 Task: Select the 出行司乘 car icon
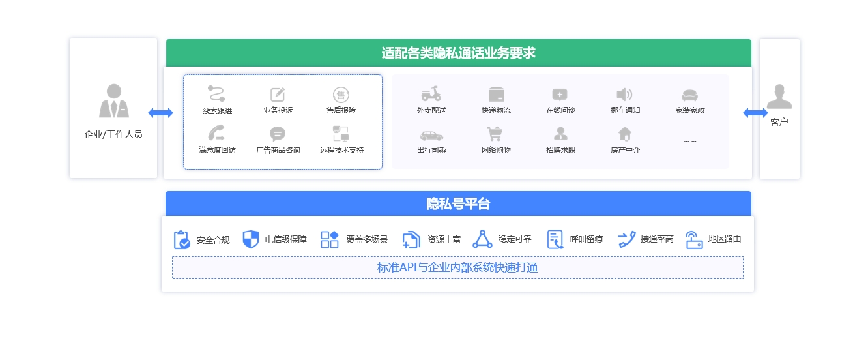coord(431,135)
